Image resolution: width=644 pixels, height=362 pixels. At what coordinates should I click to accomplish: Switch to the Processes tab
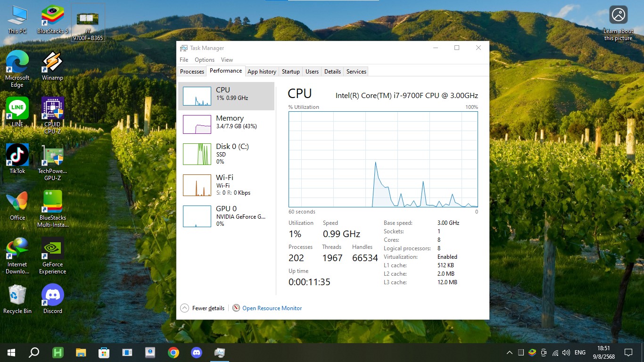192,72
